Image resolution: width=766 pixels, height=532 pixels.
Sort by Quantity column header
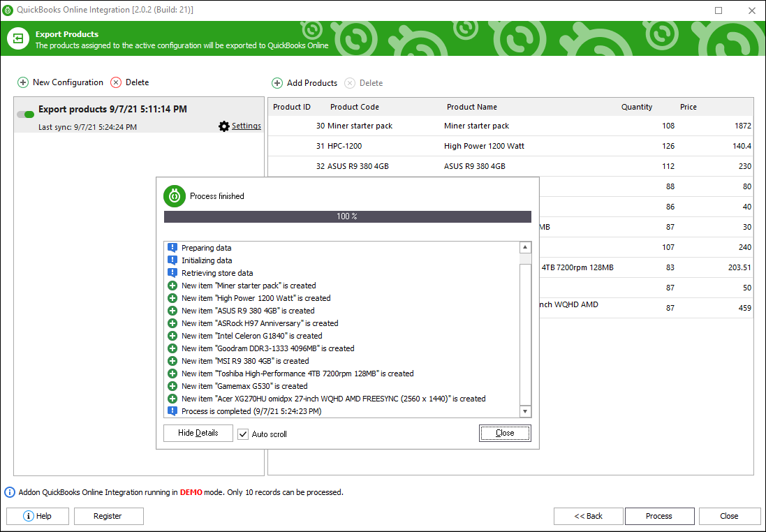coord(637,107)
